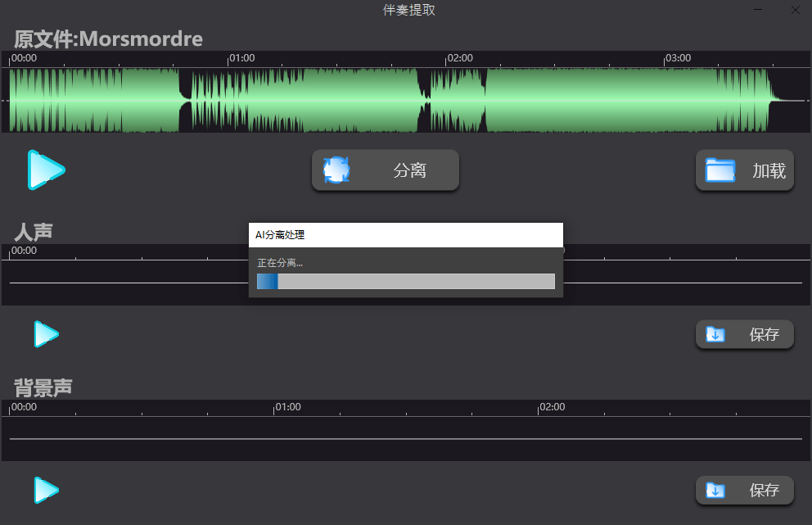Play the original Morsmordre track
The height and width of the screenshot is (525, 812).
[47, 170]
